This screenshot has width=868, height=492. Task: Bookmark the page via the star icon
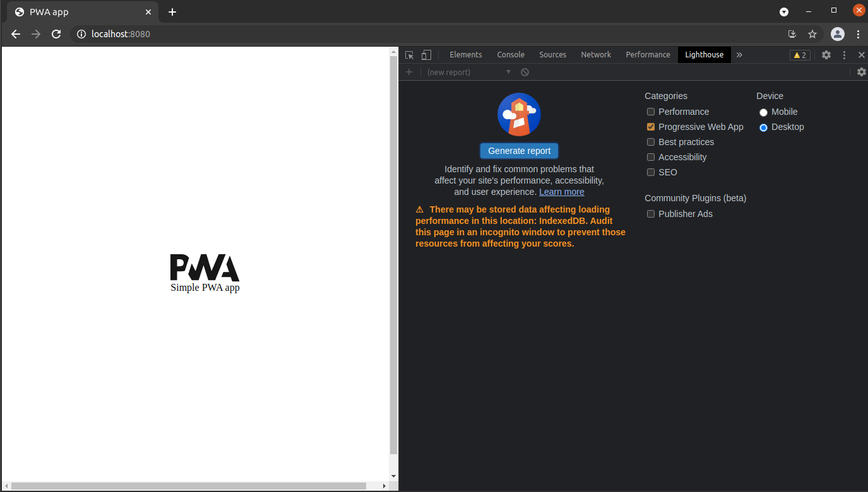812,34
